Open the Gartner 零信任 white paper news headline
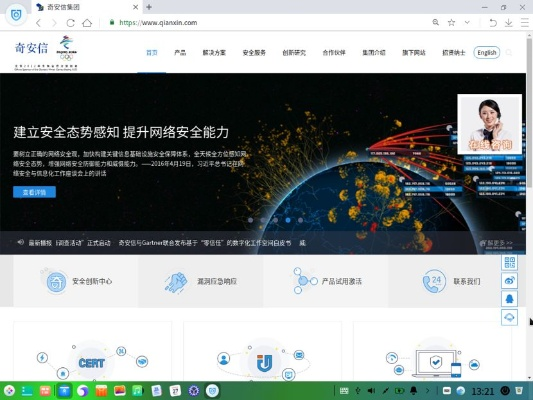This screenshot has height=400, width=533. pos(205,243)
